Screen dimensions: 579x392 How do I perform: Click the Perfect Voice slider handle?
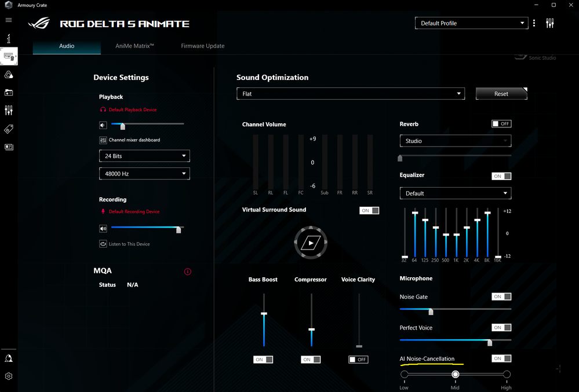[x=490, y=343]
